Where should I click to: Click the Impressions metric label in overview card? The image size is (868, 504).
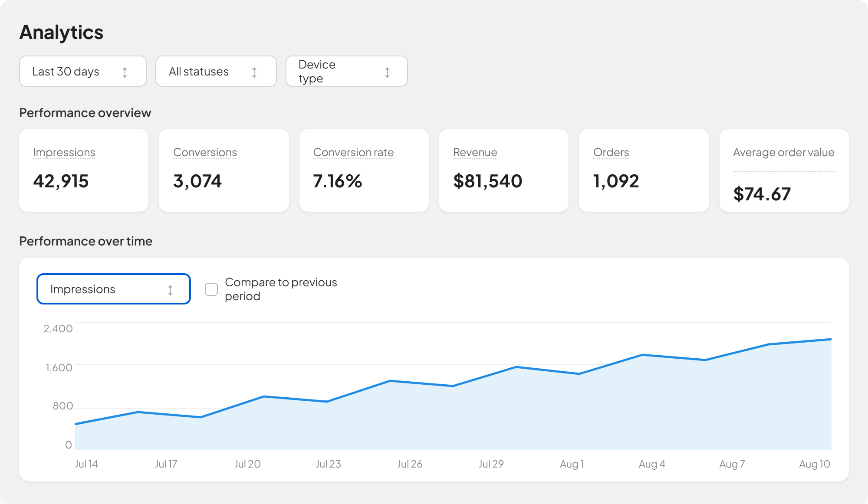tap(64, 152)
